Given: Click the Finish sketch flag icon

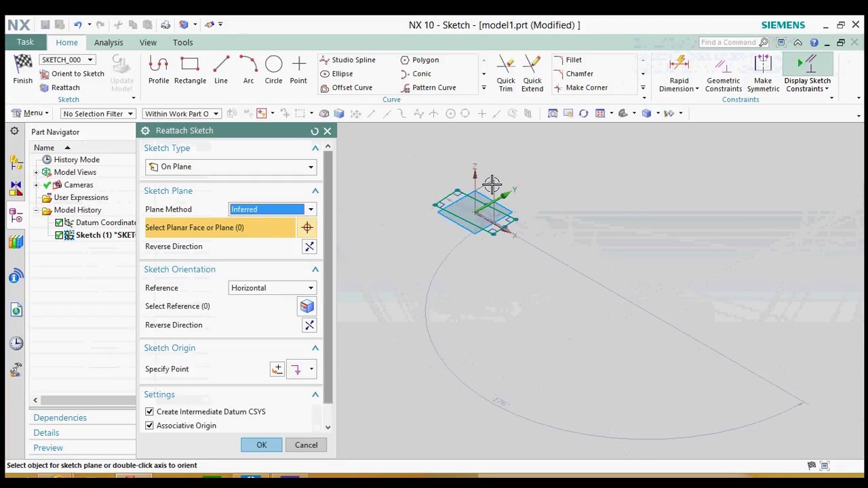Looking at the screenshot, I should coord(22,70).
